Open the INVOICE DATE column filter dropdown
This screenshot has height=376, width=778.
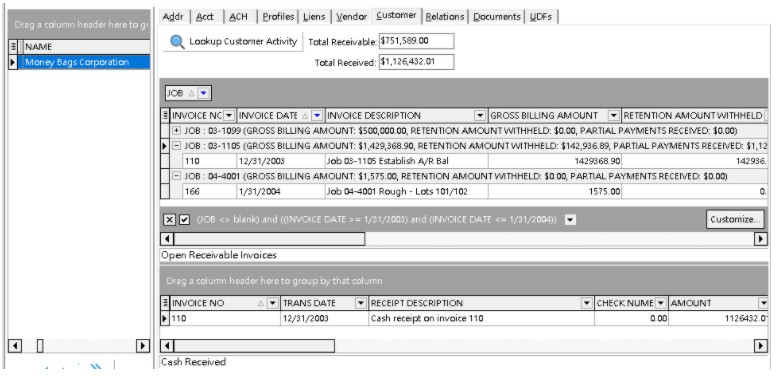pos(317,116)
